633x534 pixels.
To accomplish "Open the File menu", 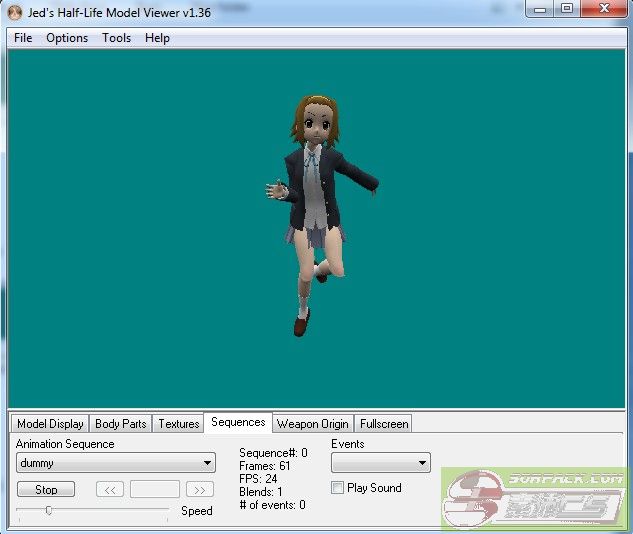I will (23, 38).
